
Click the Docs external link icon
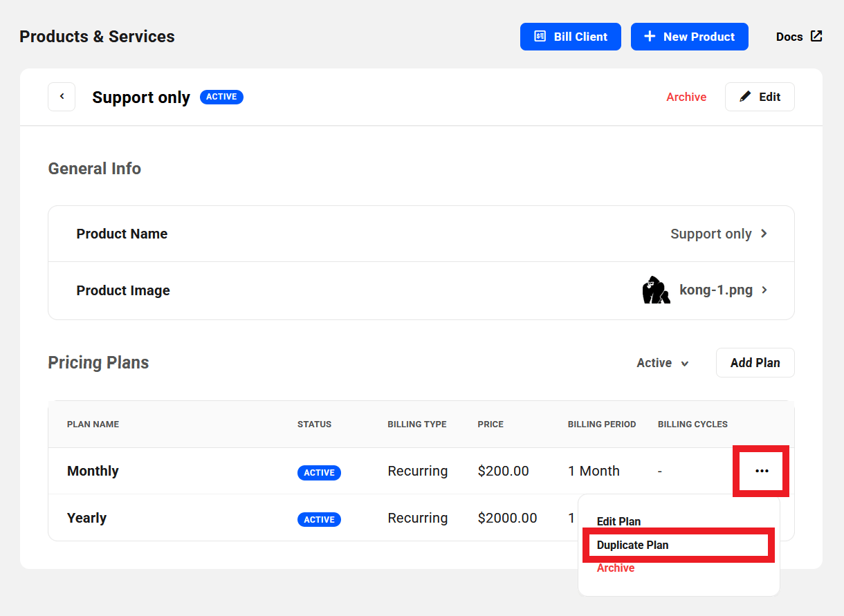pyautogui.click(x=816, y=37)
